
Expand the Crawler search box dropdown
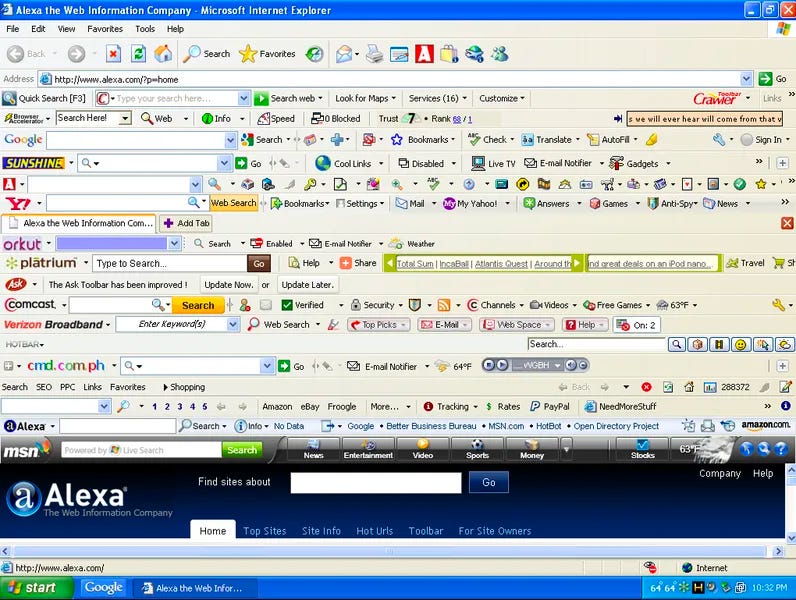pos(244,98)
